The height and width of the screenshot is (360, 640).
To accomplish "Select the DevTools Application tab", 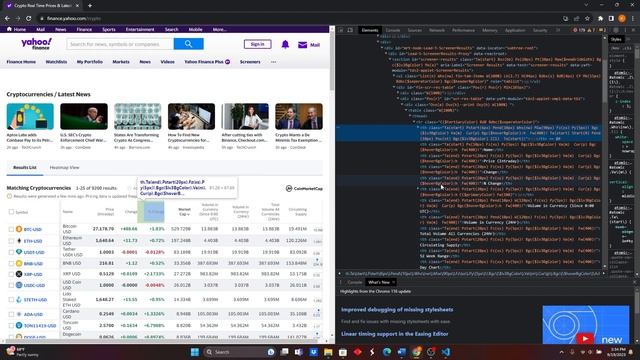I will click(515, 30).
